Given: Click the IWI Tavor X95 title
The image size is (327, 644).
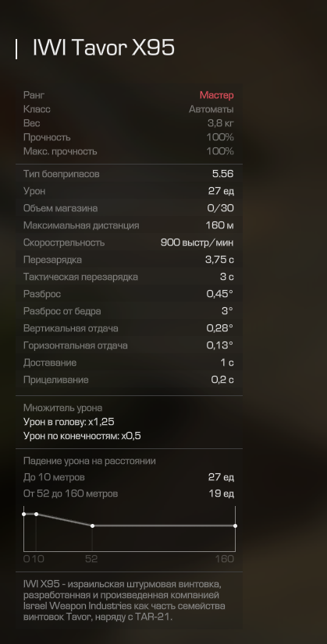Looking at the screenshot, I should point(104,48).
